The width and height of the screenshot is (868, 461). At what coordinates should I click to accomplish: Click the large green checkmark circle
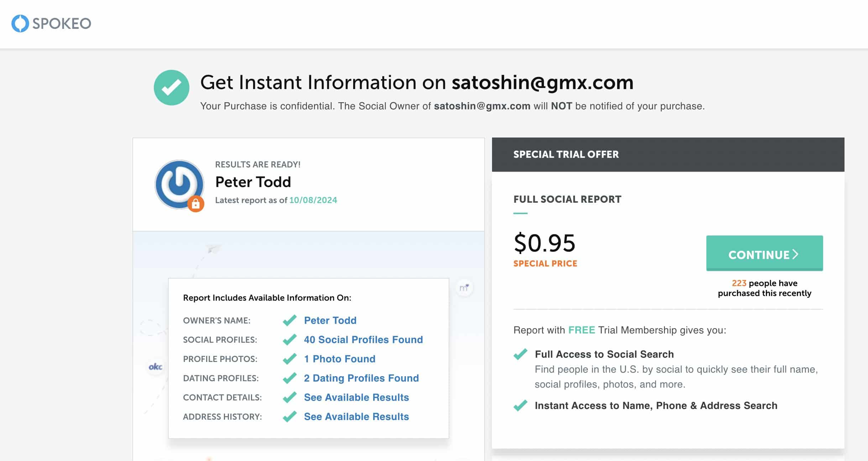[172, 88]
